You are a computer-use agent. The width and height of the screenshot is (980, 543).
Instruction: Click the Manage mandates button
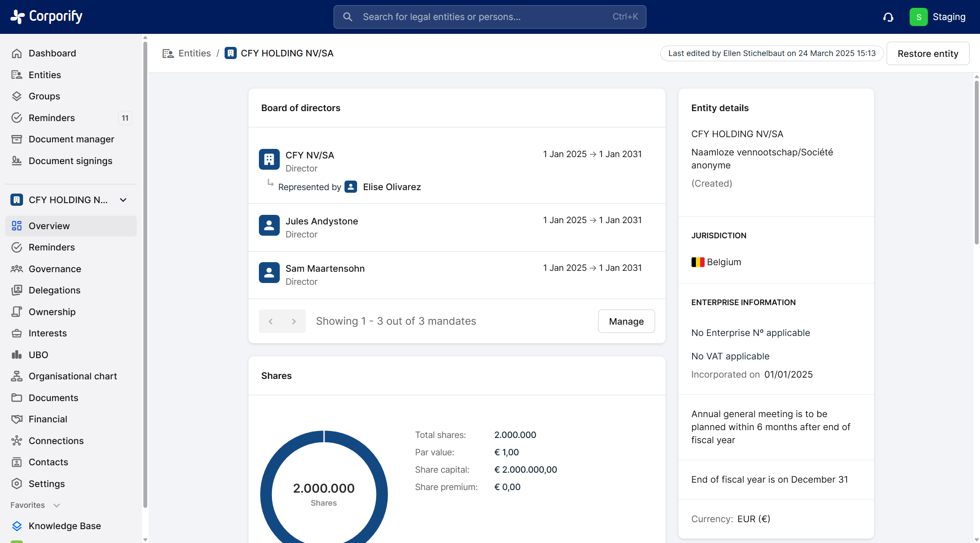tap(626, 321)
